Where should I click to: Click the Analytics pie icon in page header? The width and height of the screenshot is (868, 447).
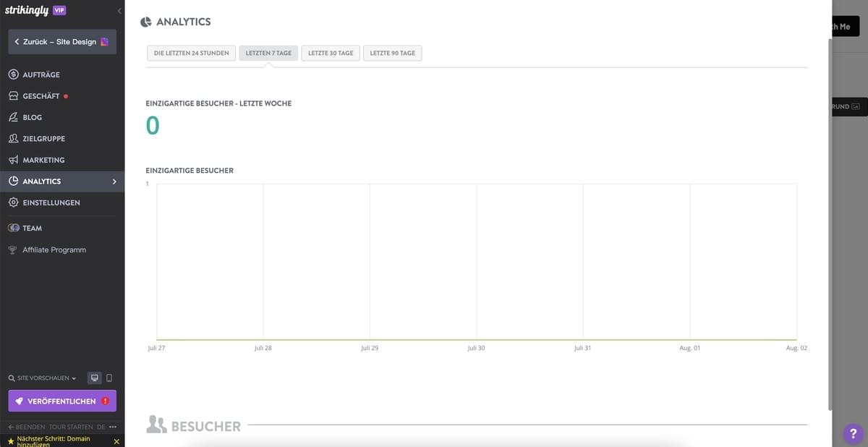point(145,22)
